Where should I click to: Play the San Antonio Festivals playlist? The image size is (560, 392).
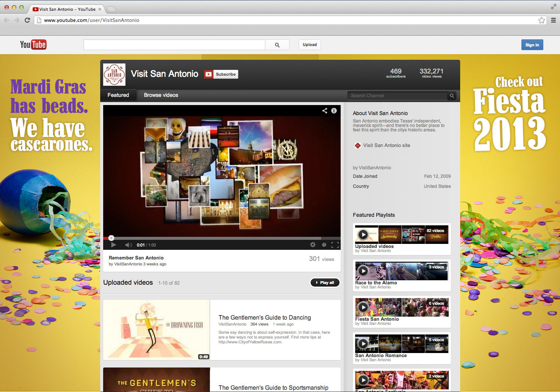pos(363,380)
